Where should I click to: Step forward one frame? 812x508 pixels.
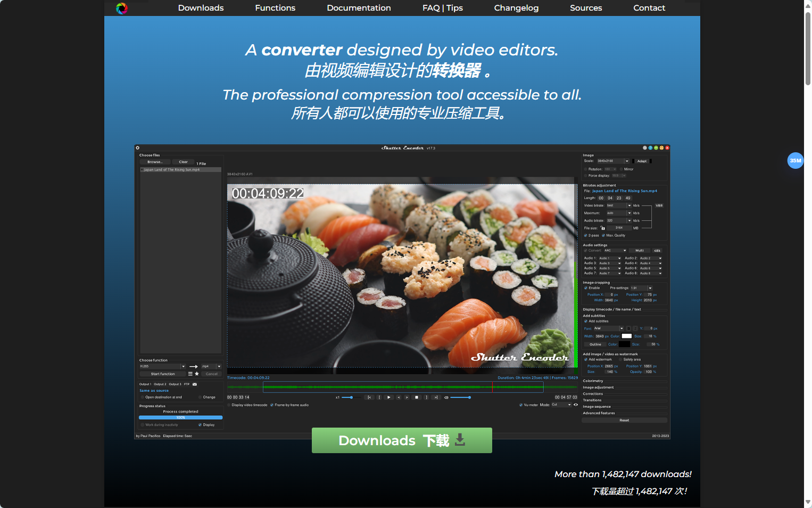(407, 397)
